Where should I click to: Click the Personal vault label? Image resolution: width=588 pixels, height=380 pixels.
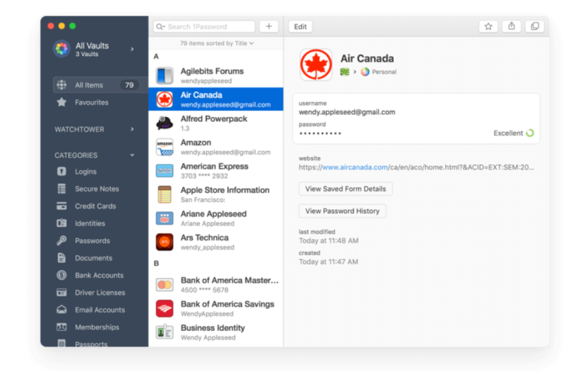pos(384,72)
